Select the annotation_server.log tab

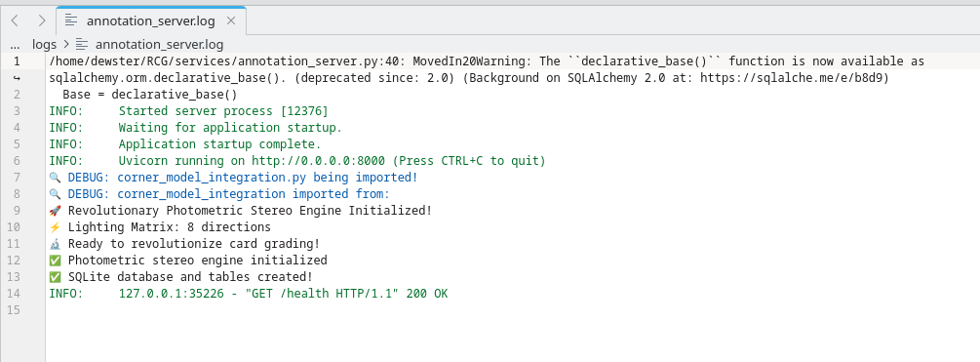tap(150, 20)
